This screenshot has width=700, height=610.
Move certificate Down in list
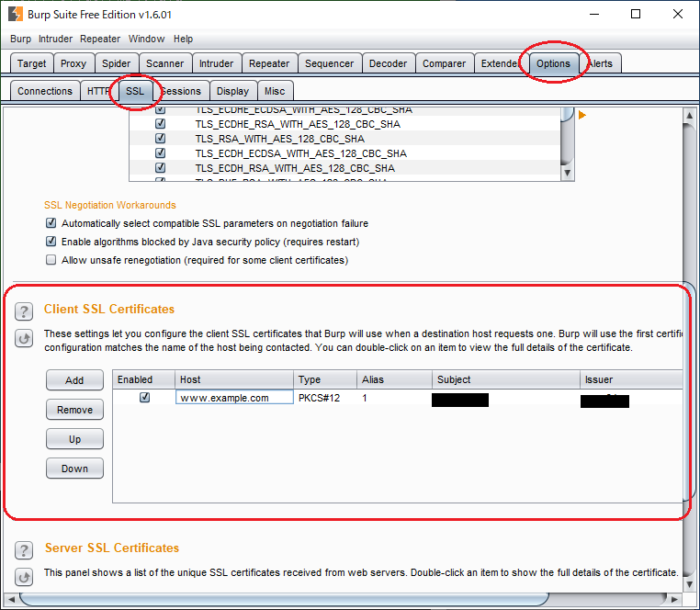pyautogui.click(x=74, y=469)
